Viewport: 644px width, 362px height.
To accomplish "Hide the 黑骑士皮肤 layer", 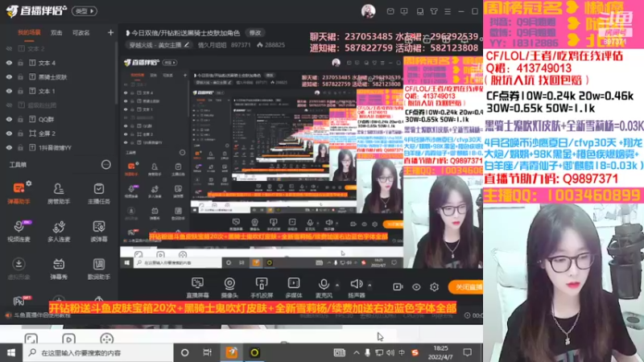I will pos(9,77).
